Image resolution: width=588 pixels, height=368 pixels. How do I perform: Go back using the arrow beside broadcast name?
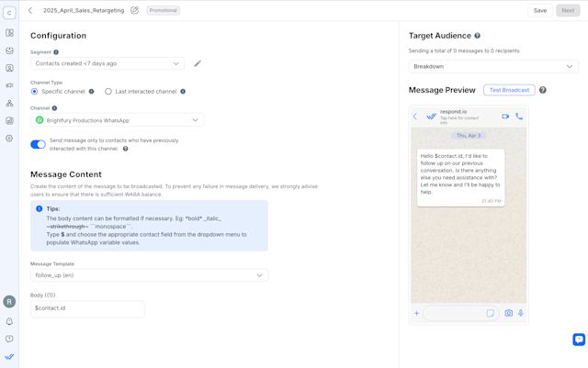[x=30, y=10]
